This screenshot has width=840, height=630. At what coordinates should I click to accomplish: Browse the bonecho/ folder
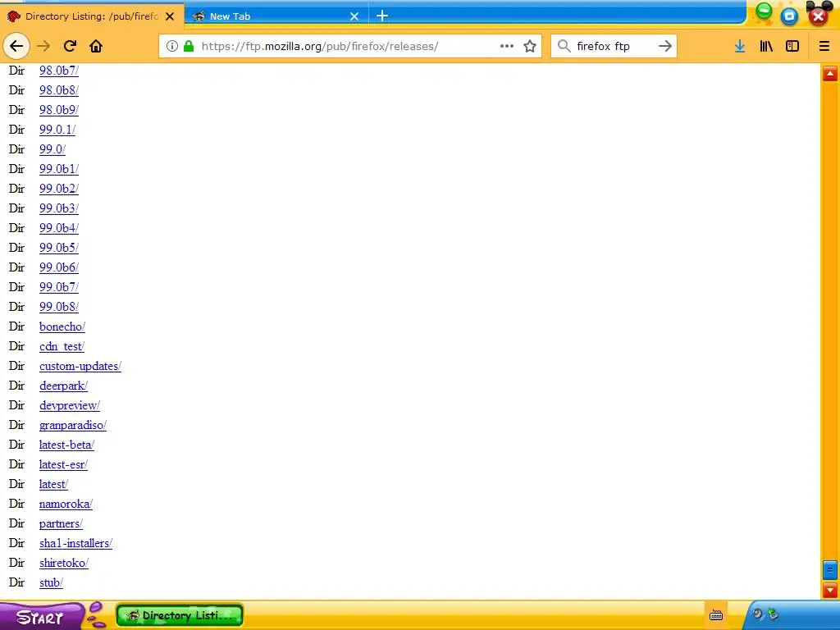(62, 326)
